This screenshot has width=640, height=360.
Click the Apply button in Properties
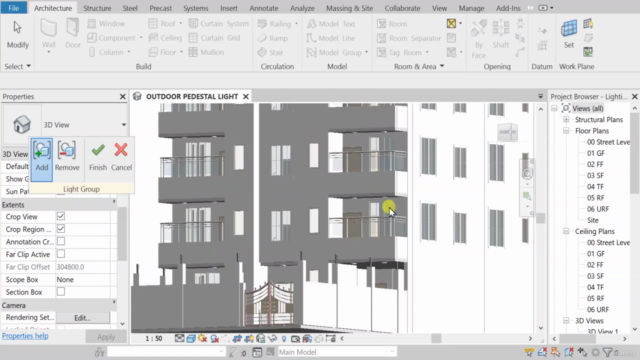[106, 337]
